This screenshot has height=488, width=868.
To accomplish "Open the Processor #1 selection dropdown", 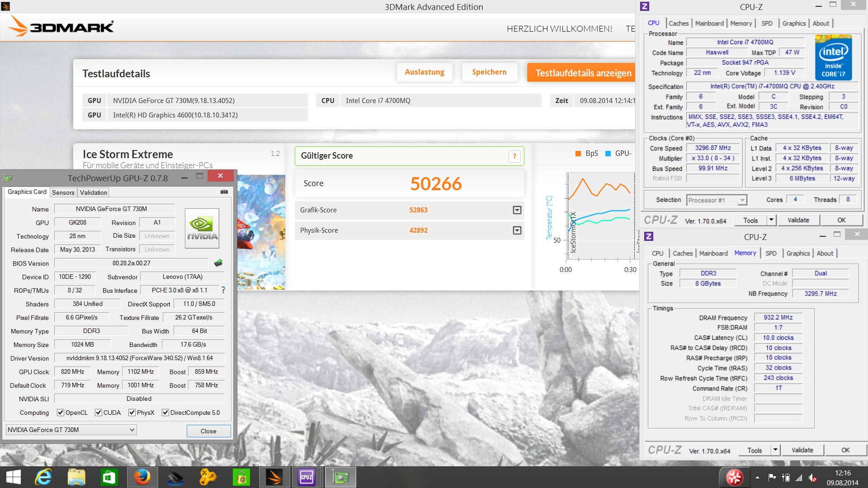I will point(717,200).
